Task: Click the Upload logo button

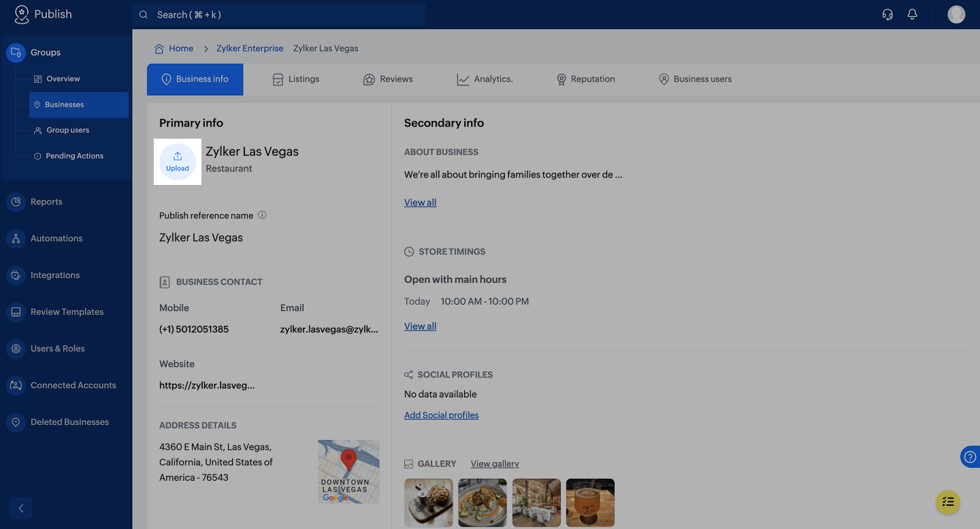Action: click(x=178, y=162)
